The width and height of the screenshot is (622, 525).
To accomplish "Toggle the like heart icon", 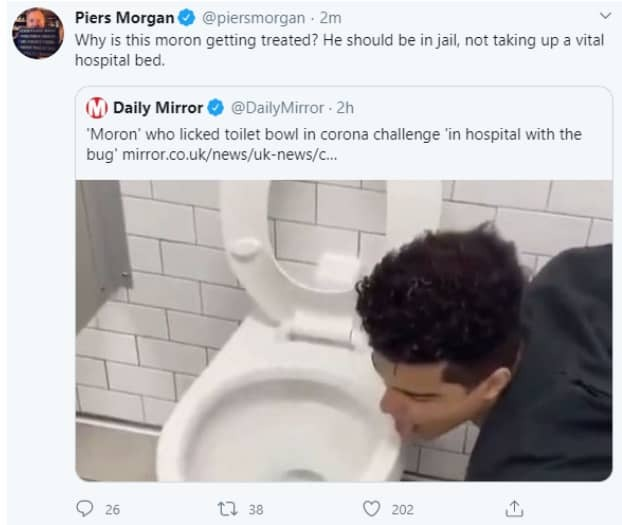I will tap(372, 509).
